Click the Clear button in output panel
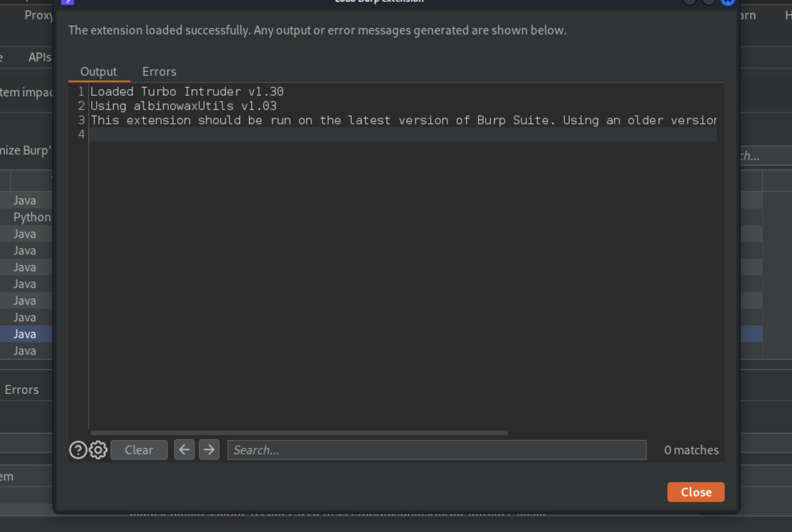The width and height of the screenshot is (792, 532). point(139,449)
